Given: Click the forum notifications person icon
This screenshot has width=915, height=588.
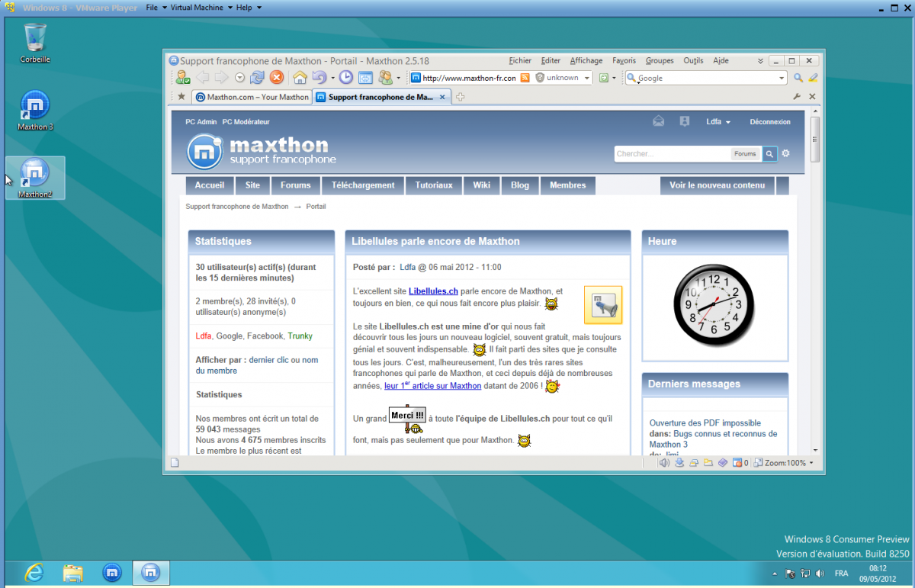Looking at the screenshot, I should point(685,121).
